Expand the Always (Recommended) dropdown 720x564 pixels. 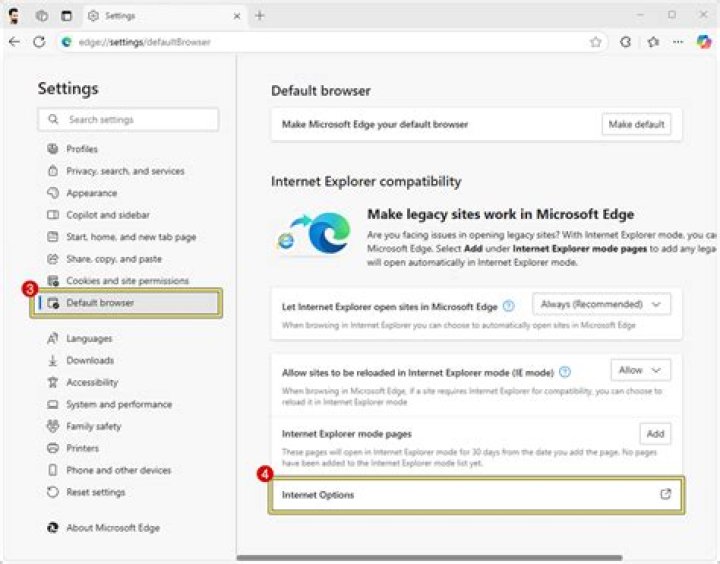click(x=601, y=304)
